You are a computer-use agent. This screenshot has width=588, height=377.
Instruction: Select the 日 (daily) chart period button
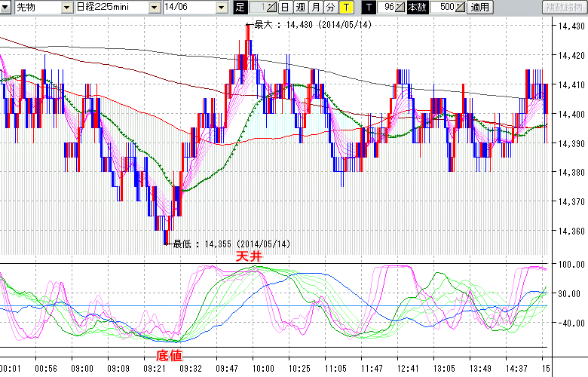284,8
